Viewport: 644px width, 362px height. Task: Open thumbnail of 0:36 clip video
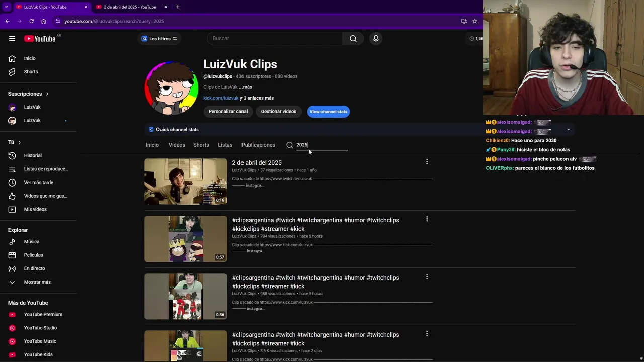186,296
